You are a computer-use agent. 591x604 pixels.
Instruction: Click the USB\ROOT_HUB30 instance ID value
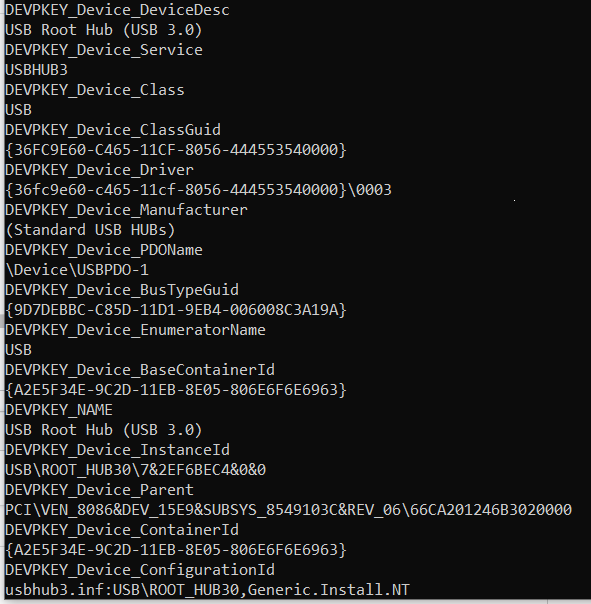136,470
